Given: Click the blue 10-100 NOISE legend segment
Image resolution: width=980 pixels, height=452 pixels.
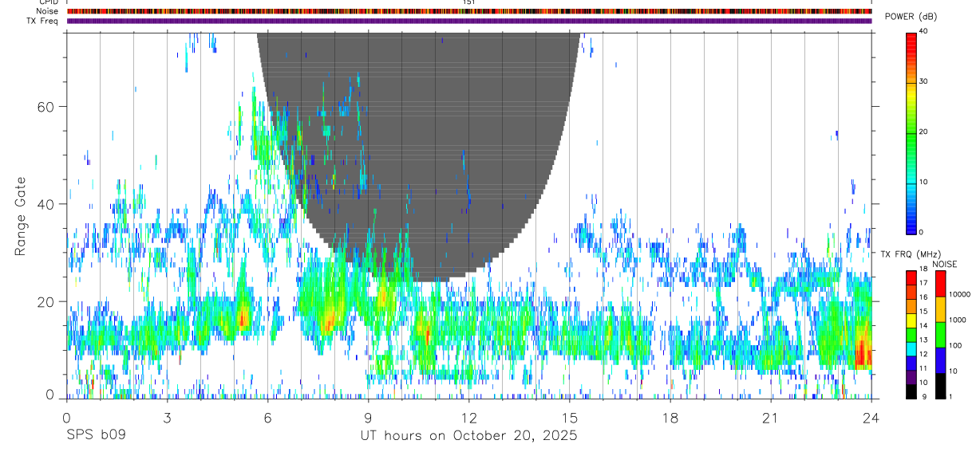Looking at the screenshot, I should 940,360.
